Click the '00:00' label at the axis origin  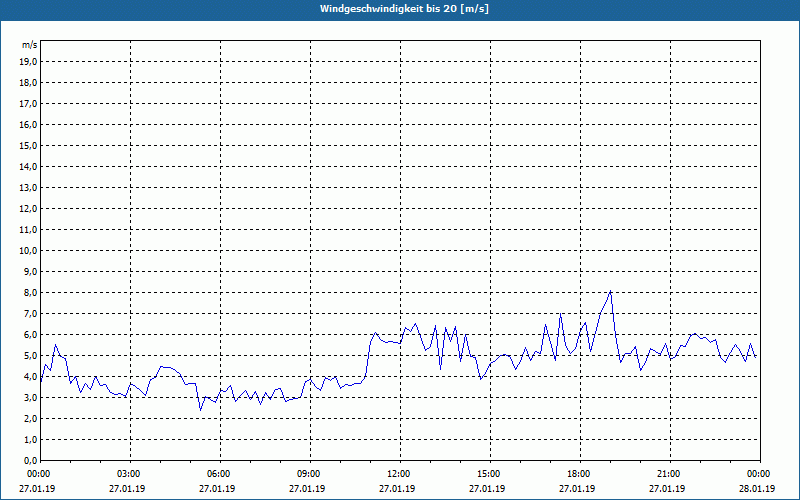coord(39,474)
